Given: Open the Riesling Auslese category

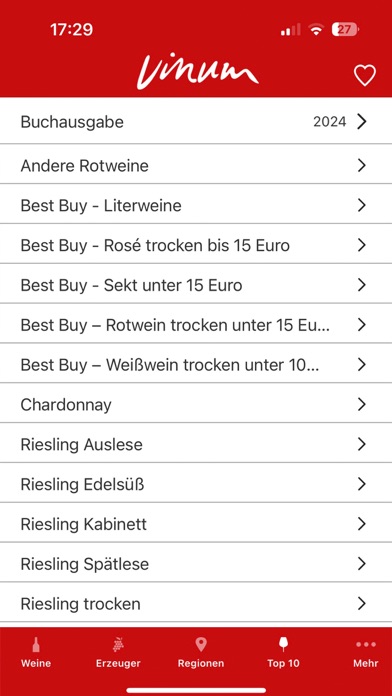Looking at the screenshot, I should [196, 444].
